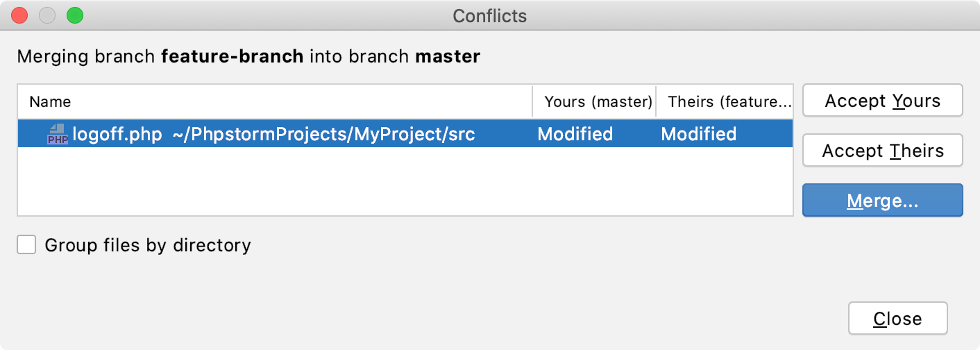The height and width of the screenshot is (350, 980).
Task: Click the 'Group files by directory' label text
Action: (x=148, y=245)
